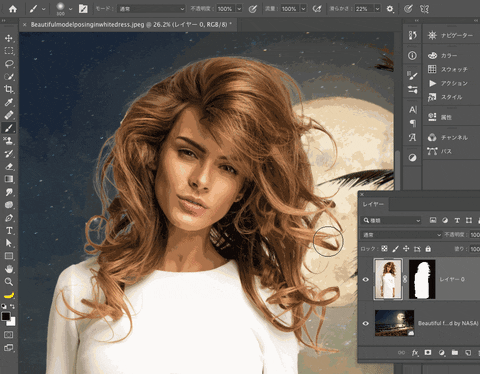480x374 pixels.
Task: Select the Zoom tool
Action: coord(9,282)
